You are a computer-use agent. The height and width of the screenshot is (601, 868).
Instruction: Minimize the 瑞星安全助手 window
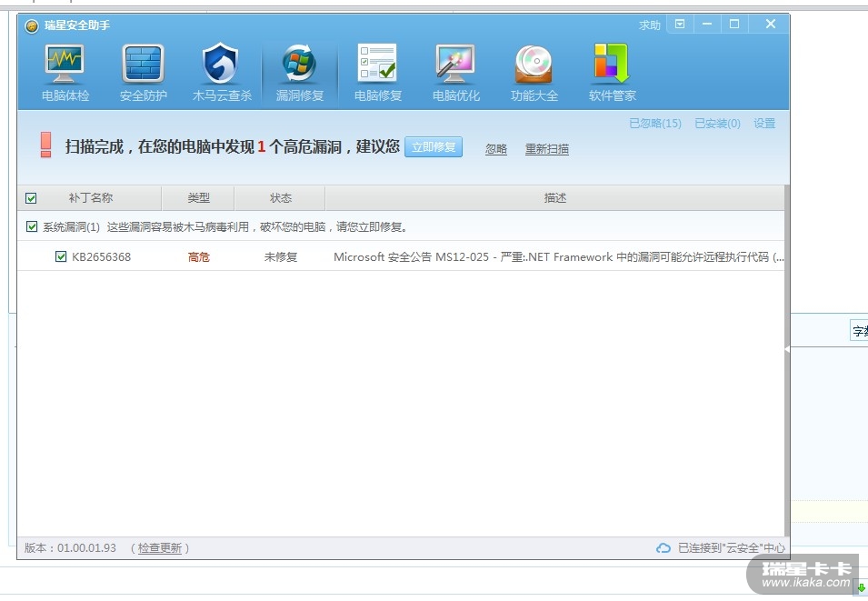(x=707, y=24)
